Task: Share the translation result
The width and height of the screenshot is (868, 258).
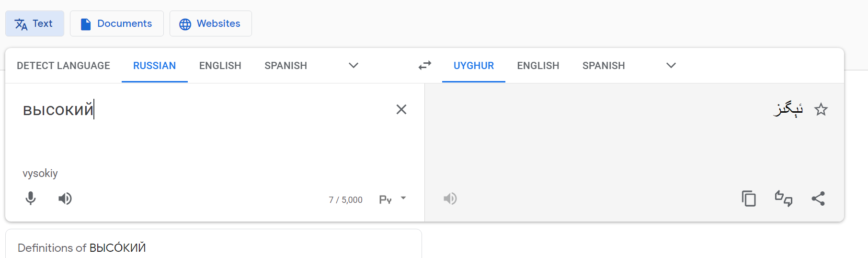Action: tap(818, 199)
